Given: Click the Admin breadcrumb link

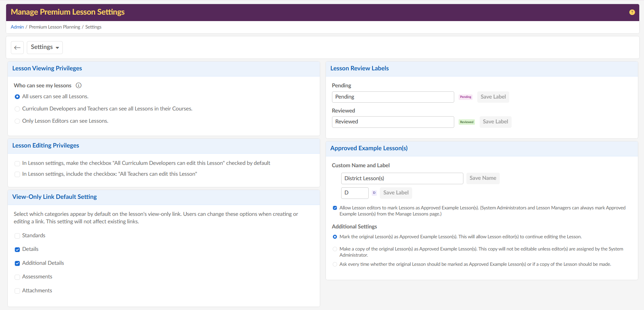Looking at the screenshot, I should pyautogui.click(x=17, y=27).
